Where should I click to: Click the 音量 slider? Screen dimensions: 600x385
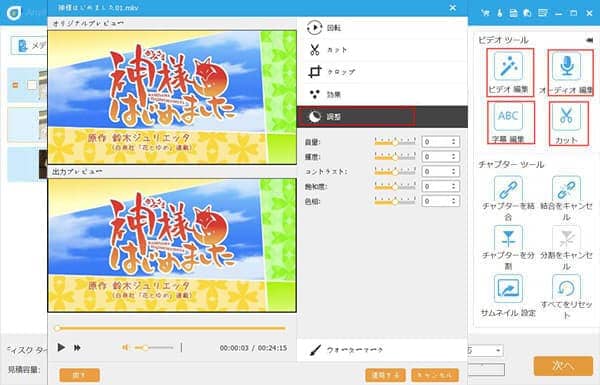click(395, 142)
